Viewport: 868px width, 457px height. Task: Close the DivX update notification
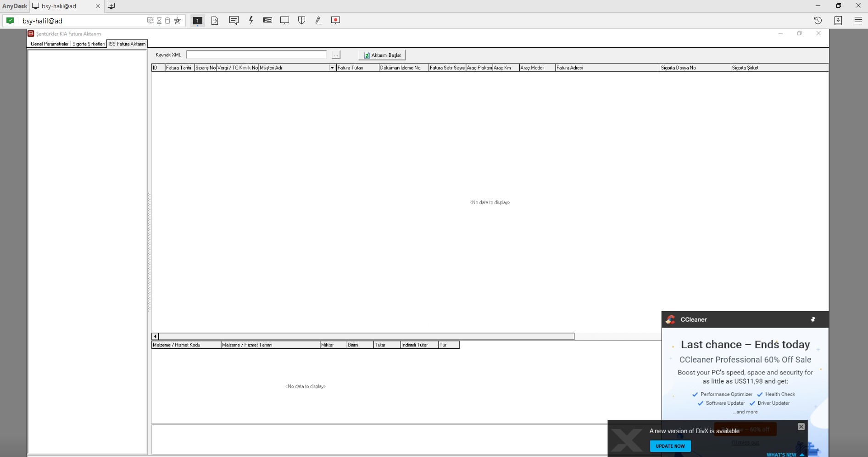[801, 427]
